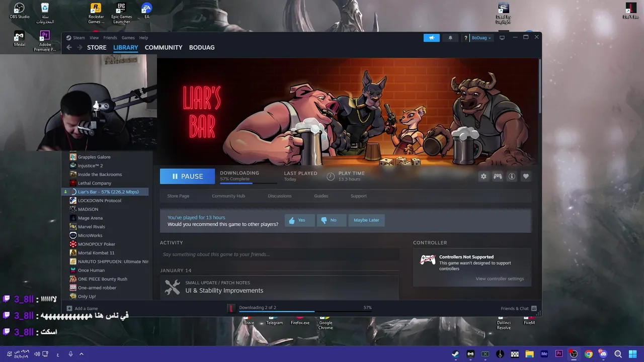Open OBS Studio desktop shortcut

19,11
